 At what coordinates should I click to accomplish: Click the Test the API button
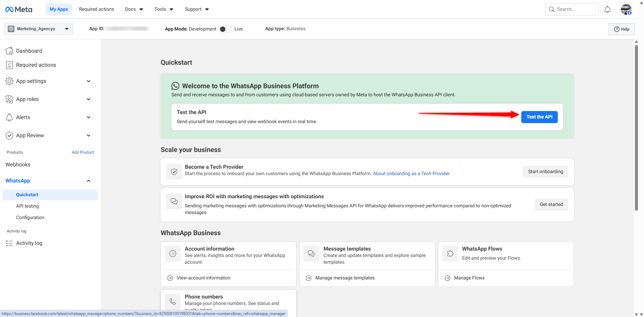(539, 117)
